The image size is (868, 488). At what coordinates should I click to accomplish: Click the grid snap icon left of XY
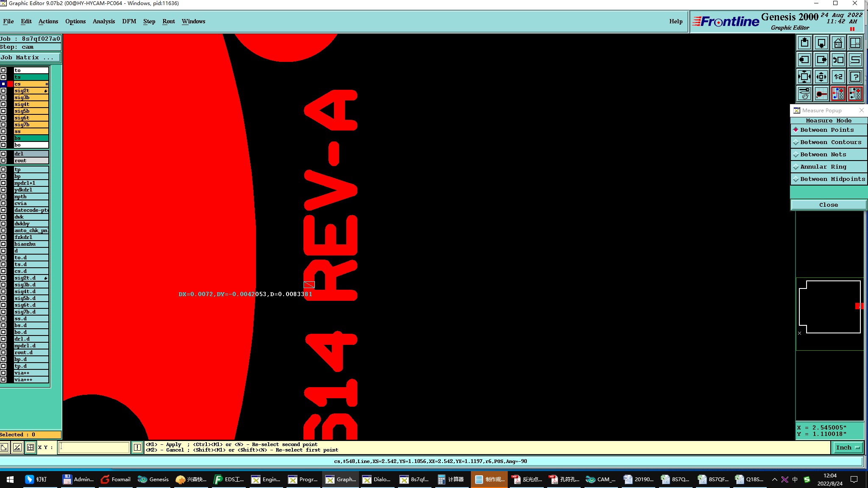click(x=31, y=447)
